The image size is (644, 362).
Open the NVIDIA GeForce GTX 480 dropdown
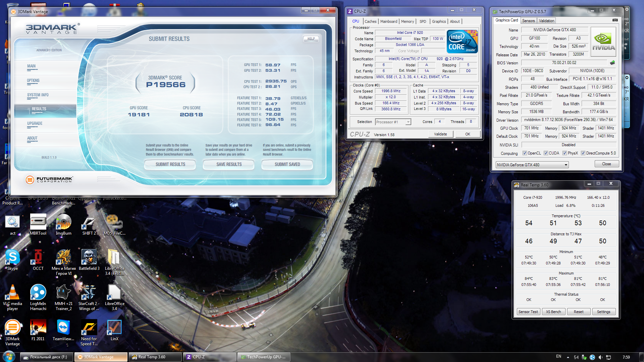(x=566, y=165)
